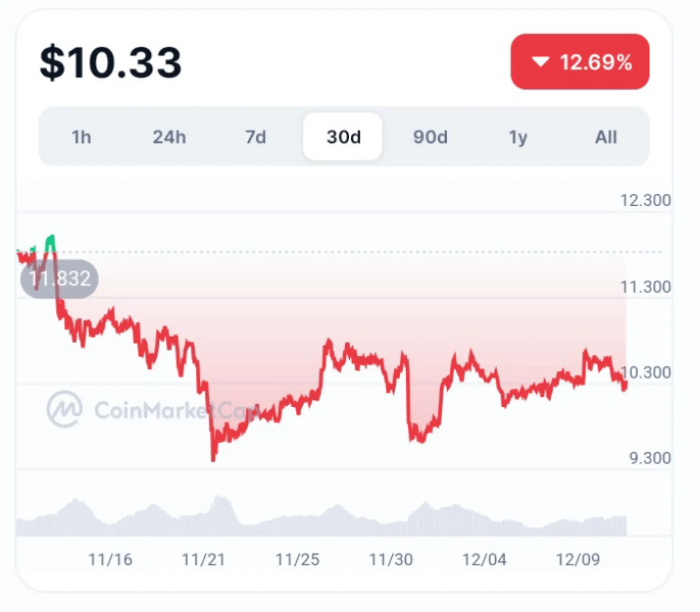
Task: Show the All time price history
Action: coord(606,137)
